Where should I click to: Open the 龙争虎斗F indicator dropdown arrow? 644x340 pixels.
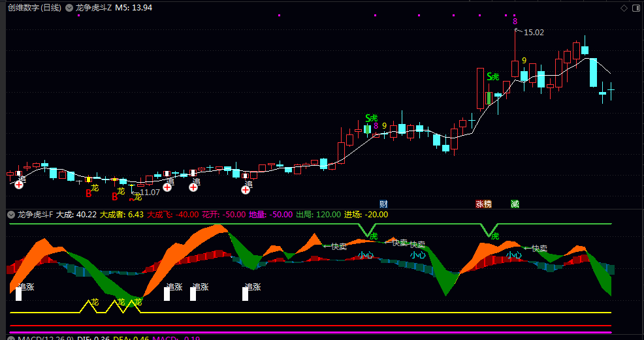pos(10,214)
